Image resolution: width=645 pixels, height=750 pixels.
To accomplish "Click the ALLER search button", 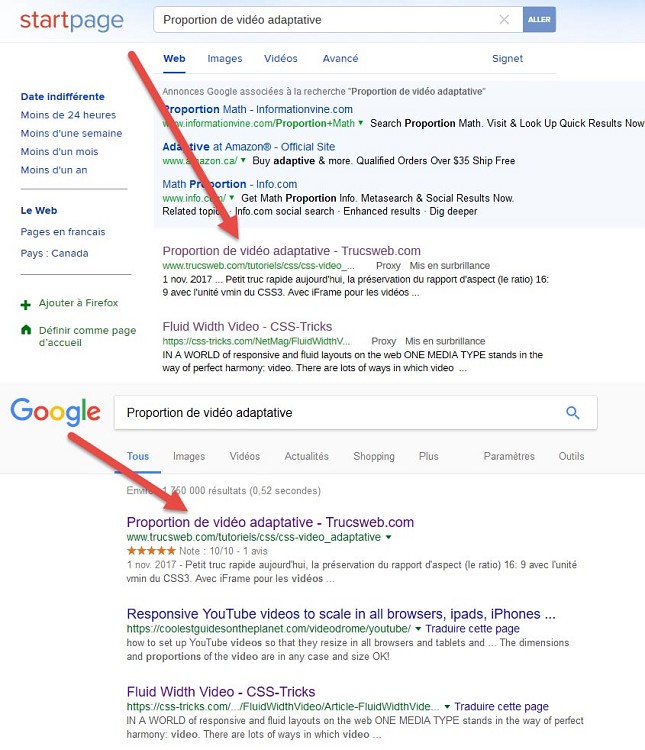I will click(x=539, y=20).
